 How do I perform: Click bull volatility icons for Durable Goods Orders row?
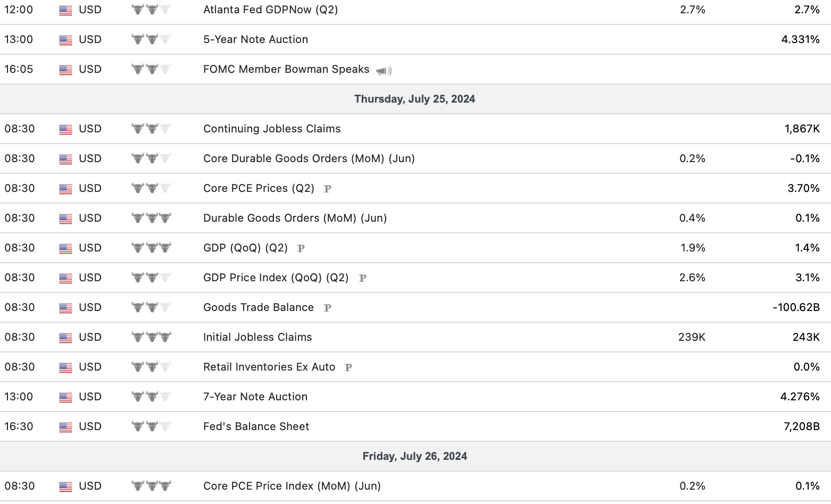[151, 218]
